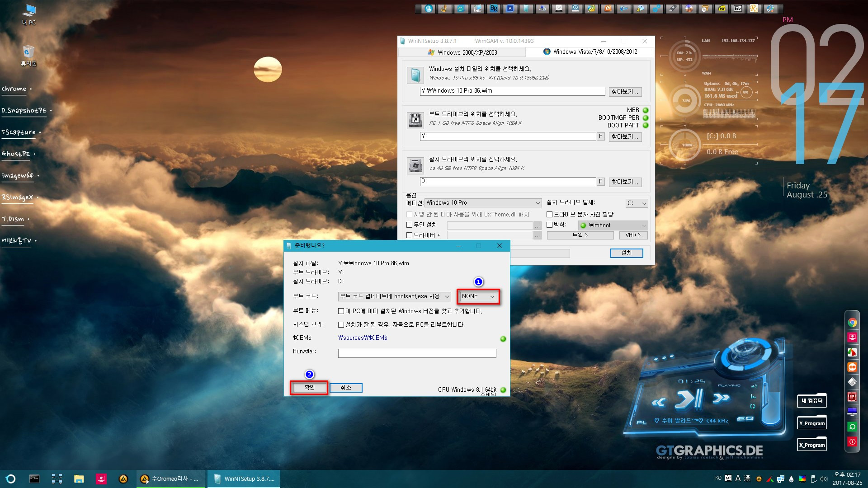Viewport: 868px width, 488px height.
Task: Click the RunAfter input field
Action: 417,353
